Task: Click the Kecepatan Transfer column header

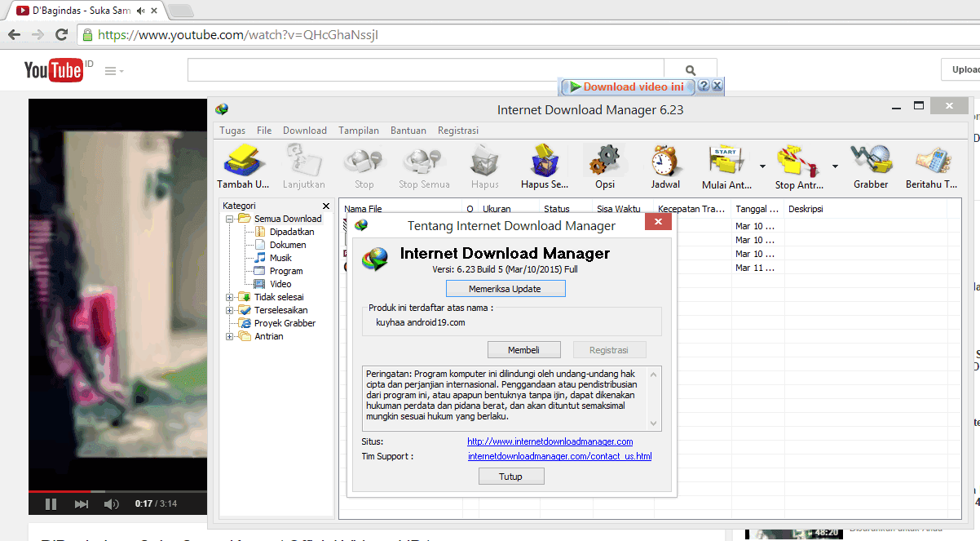Action: coord(692,209)
